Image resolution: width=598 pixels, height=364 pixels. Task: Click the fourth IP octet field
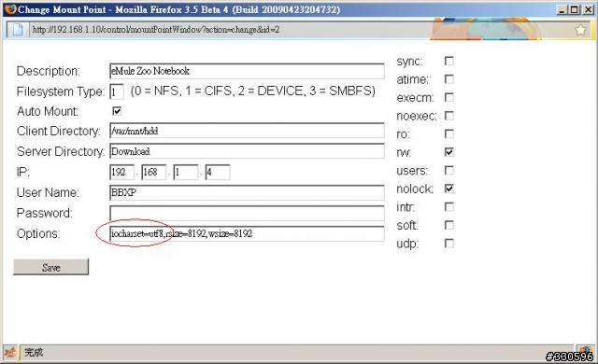click(218, 172)
